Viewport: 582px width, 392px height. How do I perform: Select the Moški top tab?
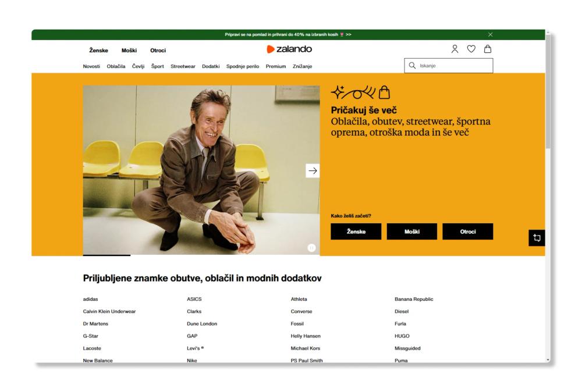(x=129, y=51)
